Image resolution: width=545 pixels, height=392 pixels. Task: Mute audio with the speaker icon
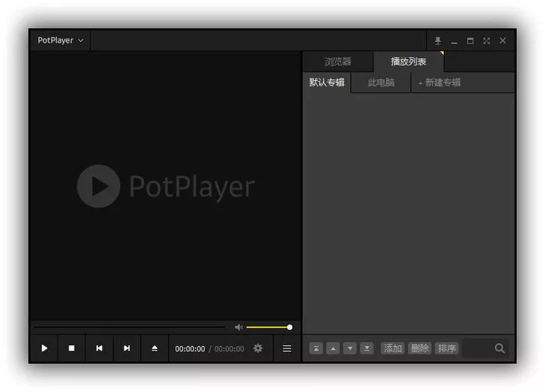point(239,327)
